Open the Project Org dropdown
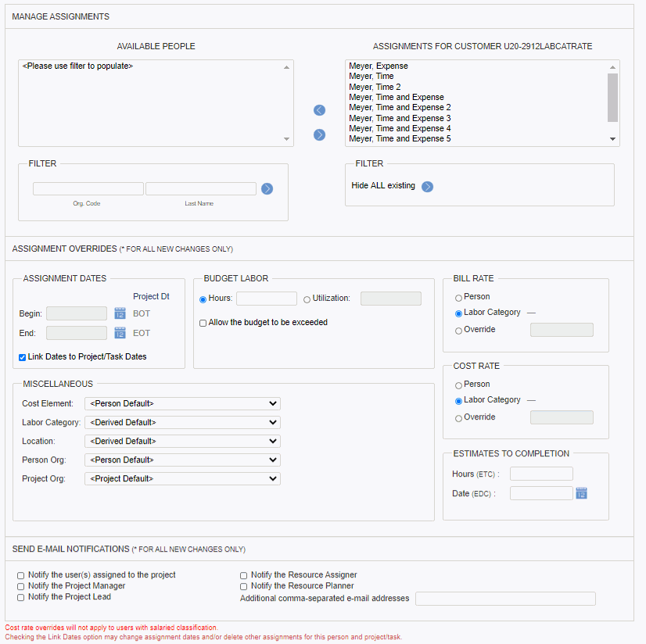 (x=182, y=478)
